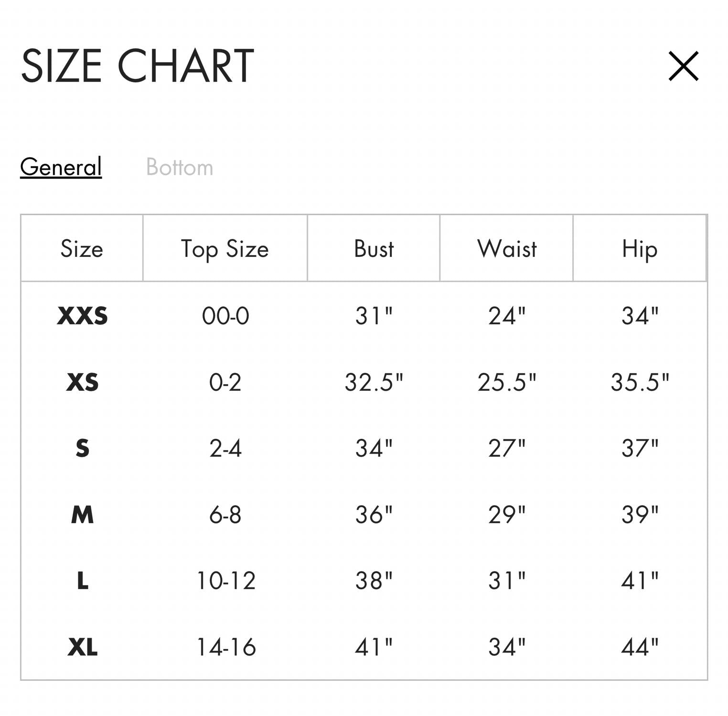Image resolution: width=728 pixels, height=716 pixels.
Task: Switch to the Bottom tab
Action: click(x=180, y=167)
